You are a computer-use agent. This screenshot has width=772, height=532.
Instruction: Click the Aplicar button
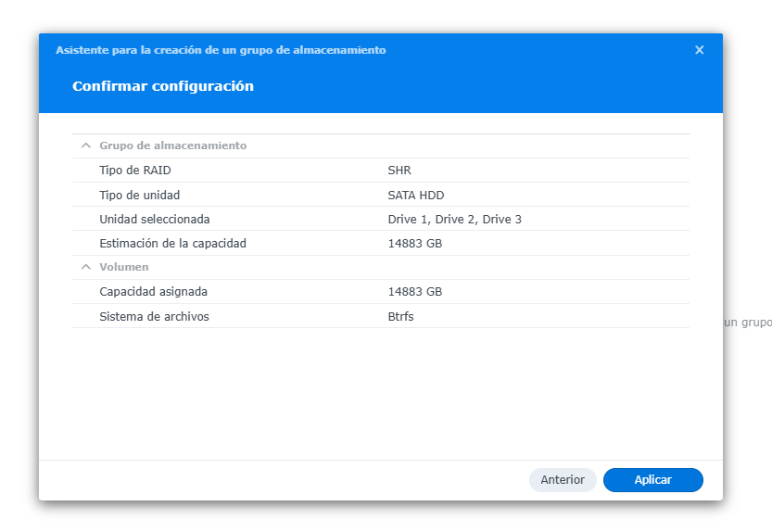pos(652,480)
